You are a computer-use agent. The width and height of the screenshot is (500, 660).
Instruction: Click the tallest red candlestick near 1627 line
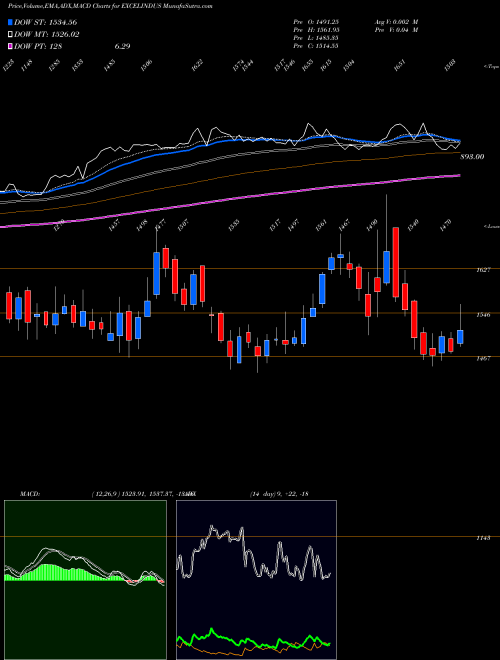(x=396, y=262)
